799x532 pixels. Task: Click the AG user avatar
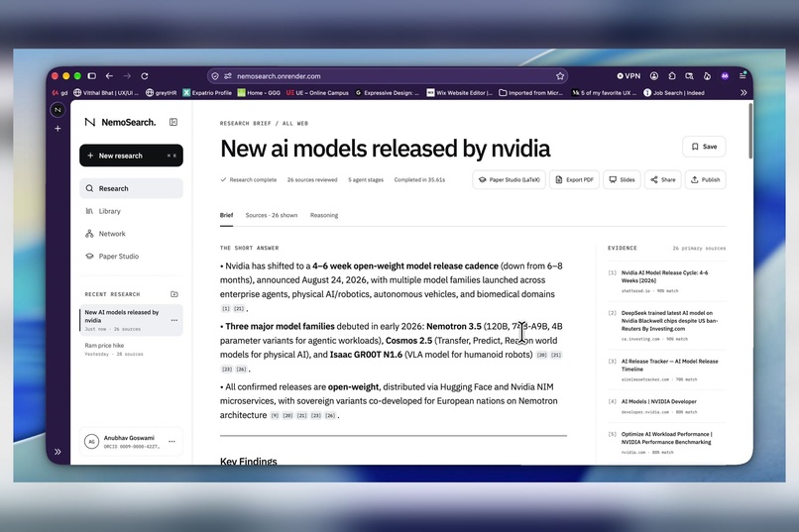[x=91, y=442]
